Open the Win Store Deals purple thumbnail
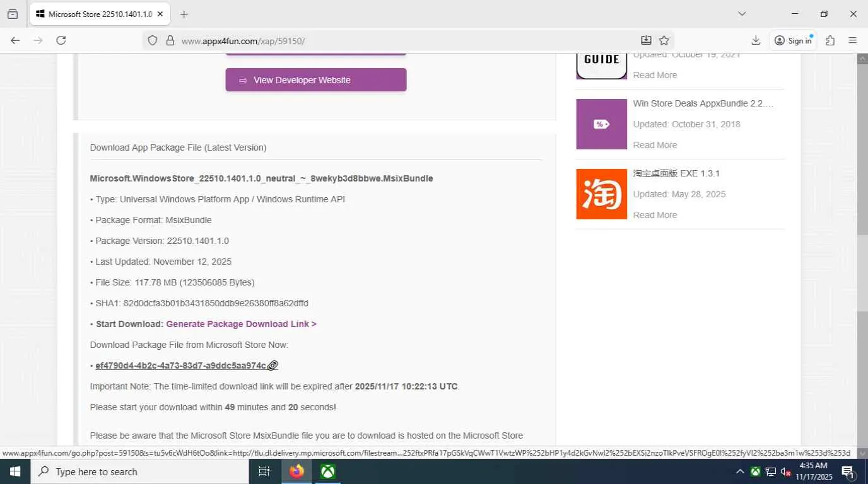868x484 pixels. [x=602, y=124]
